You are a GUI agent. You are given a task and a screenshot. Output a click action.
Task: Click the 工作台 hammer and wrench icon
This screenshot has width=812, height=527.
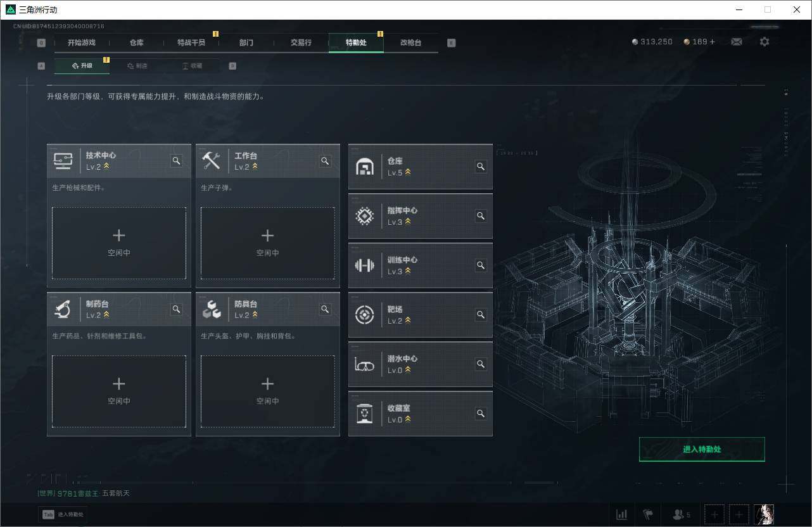tap(212, 160)
